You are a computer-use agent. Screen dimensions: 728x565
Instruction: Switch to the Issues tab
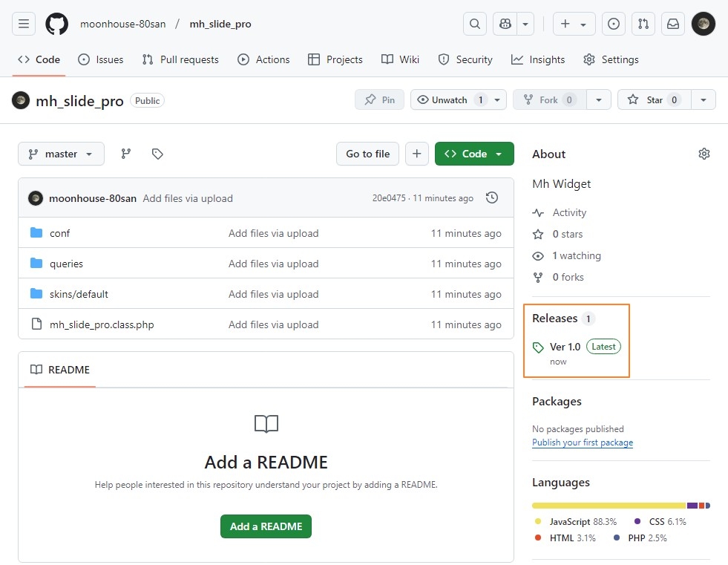coord(101,59)
